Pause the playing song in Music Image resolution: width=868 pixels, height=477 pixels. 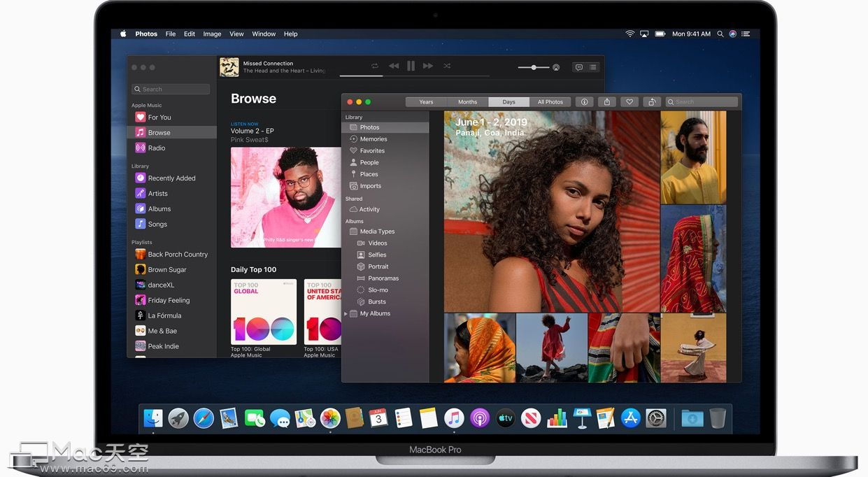(411, 66)
